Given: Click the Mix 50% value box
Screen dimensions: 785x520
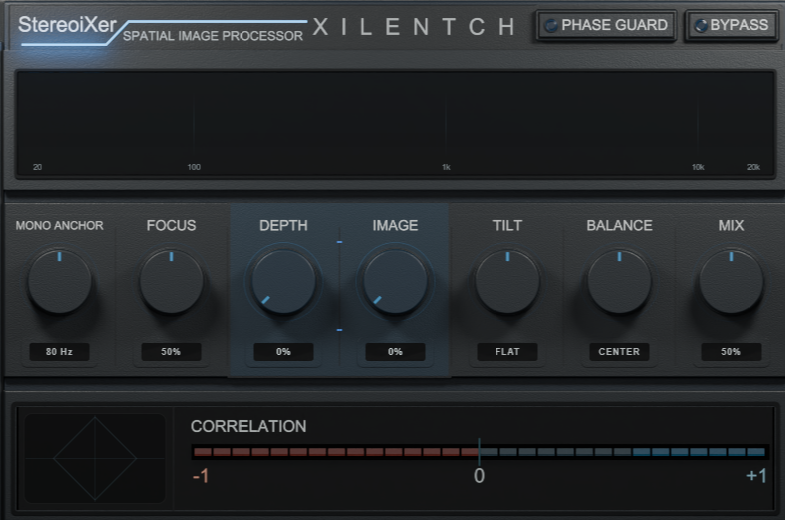Looking at the screenshot, I should pyautogui.click(x=731, y=352).
